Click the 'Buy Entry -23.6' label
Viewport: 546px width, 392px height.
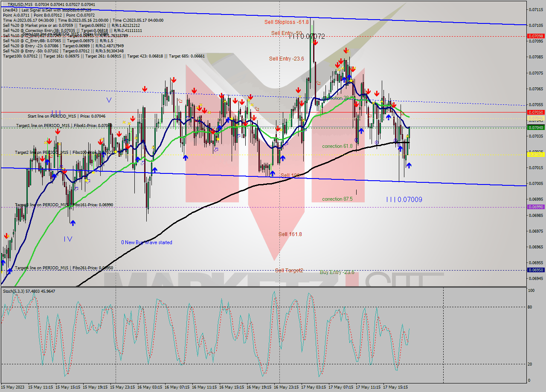[337, 272]
